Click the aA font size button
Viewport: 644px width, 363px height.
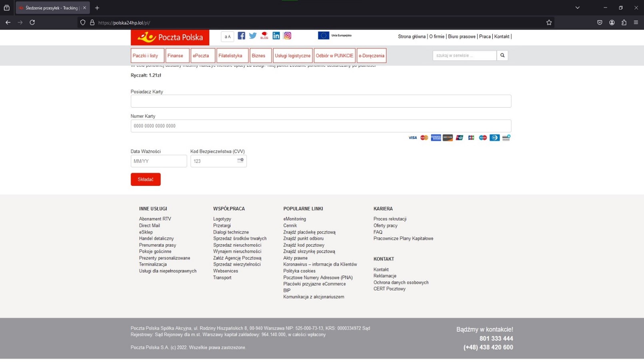point(228,37)
